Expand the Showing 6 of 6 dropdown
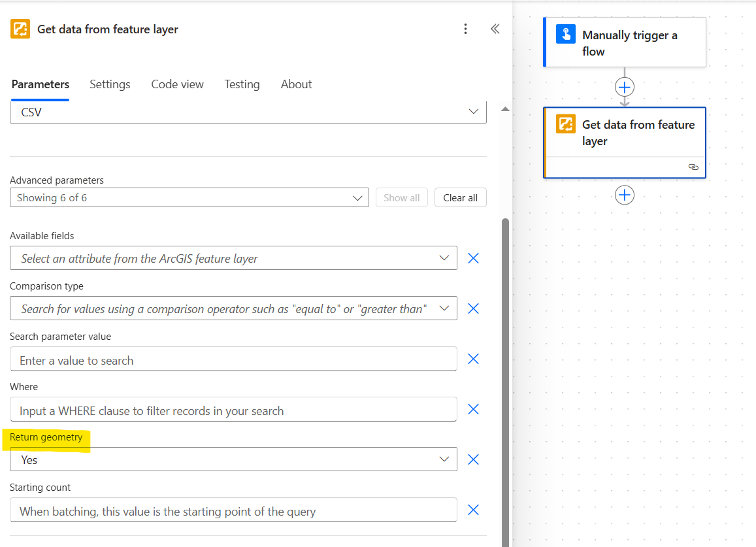 pos(357,197)
